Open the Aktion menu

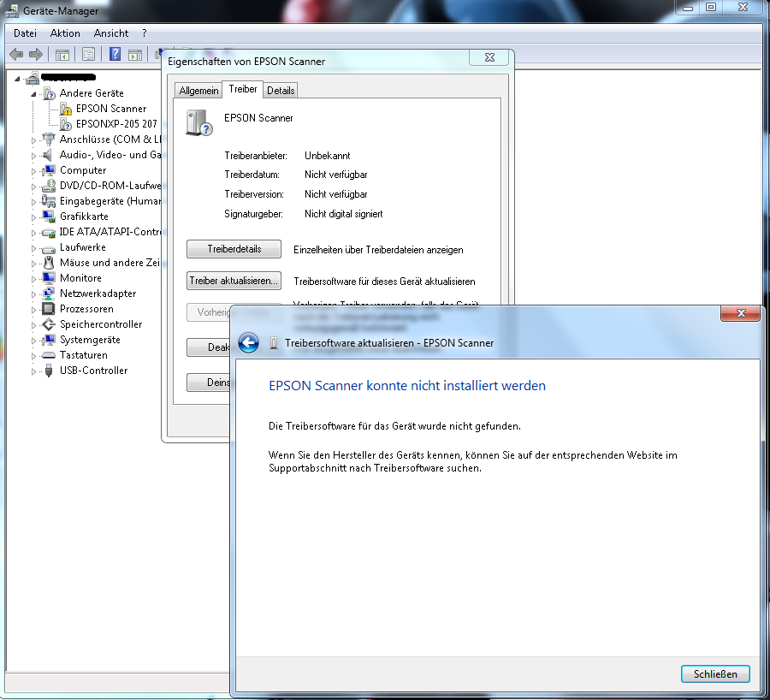point(65,33)
